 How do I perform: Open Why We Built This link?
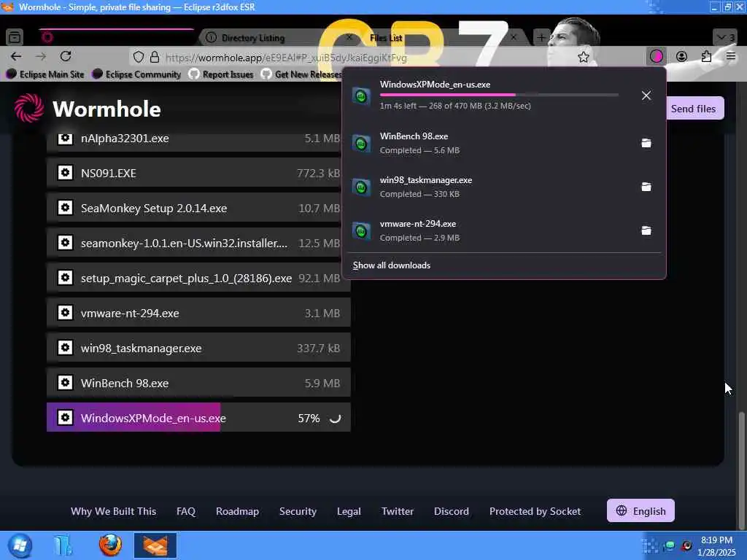pyautogui.click(x=113, y=511)
